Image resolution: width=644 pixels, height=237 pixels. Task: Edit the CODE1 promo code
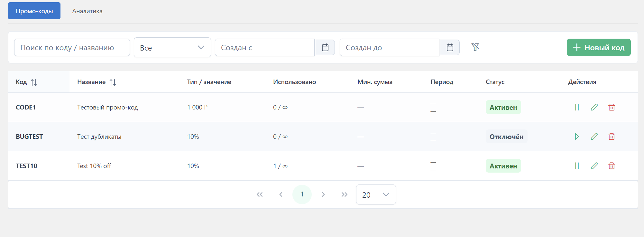594,107
